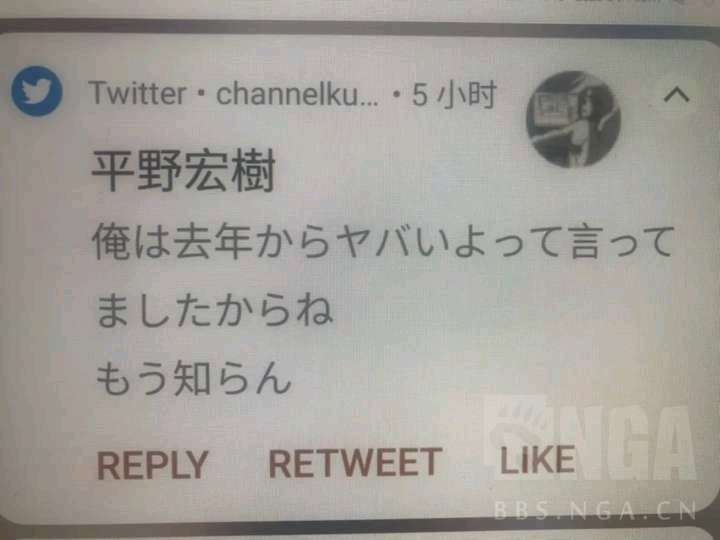The height and width of the screenshot is (540, 720).
Task: Click the NGA watermark logo
Action: (592, 441)
